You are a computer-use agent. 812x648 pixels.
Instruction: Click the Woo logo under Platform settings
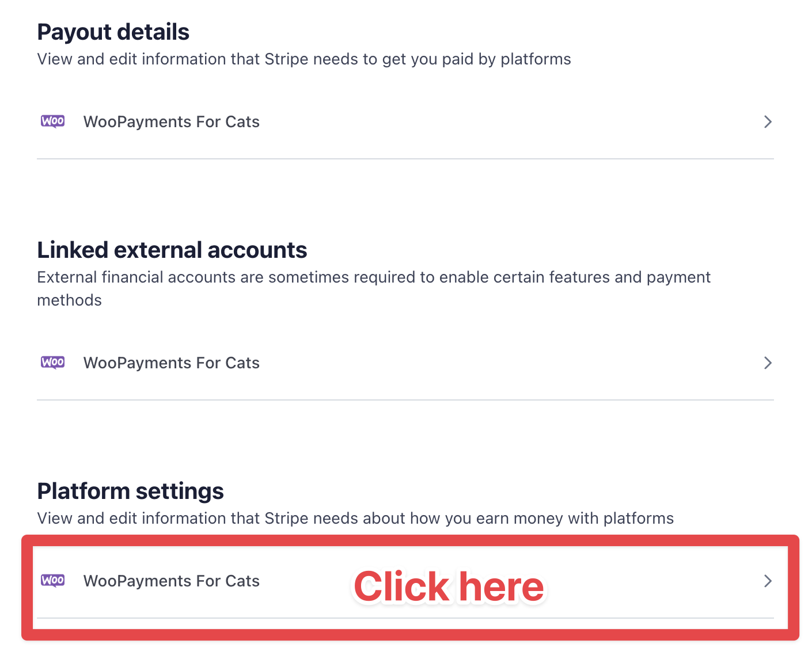point(52,581)
